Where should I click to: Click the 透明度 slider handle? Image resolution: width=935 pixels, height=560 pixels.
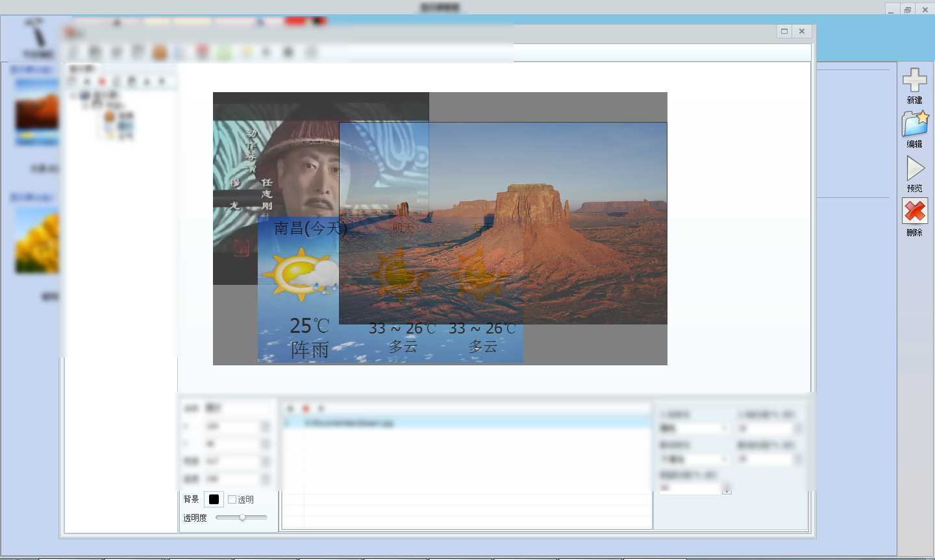point(242,517)
